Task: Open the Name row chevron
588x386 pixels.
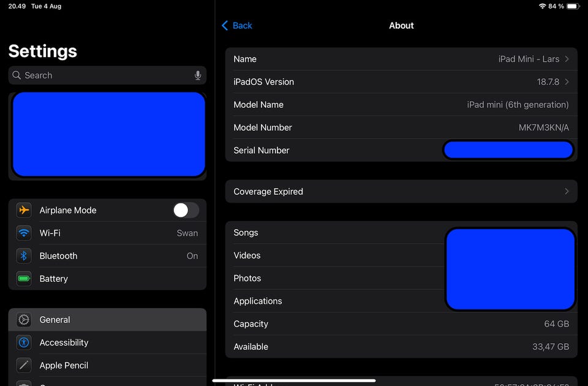Action: click(x=567, y=59)
